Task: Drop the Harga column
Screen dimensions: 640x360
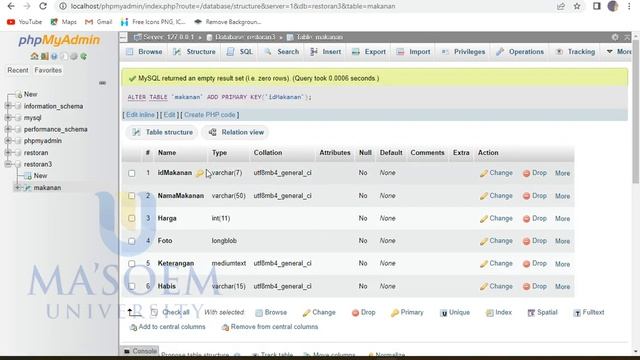Action: [535, 218]
